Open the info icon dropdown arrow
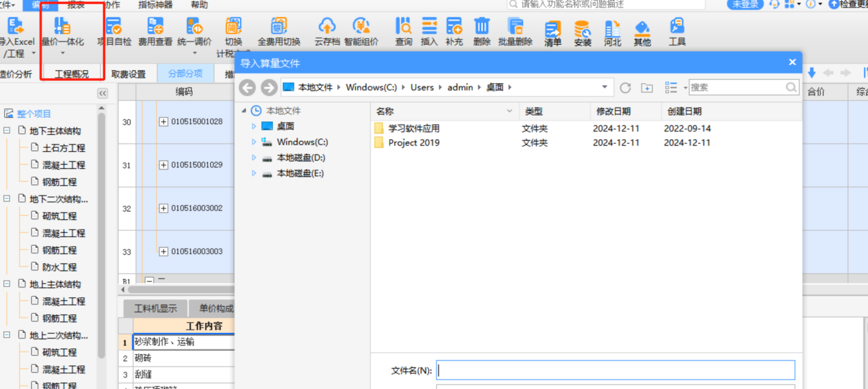 (x=820, y=4)
